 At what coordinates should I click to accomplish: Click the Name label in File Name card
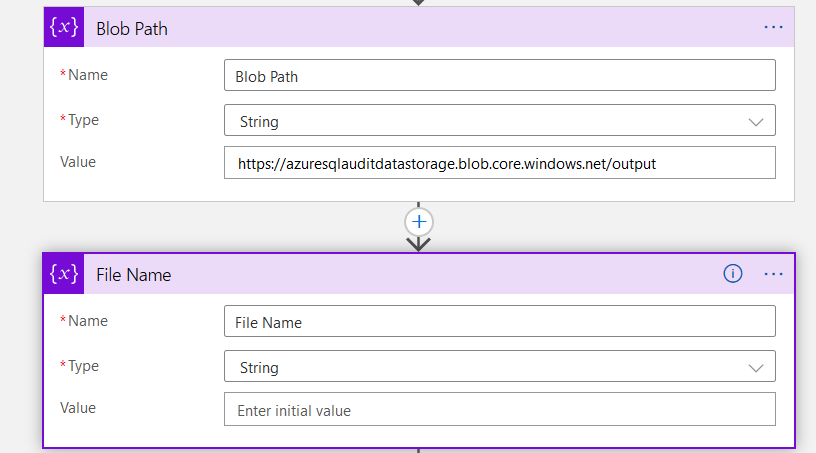click(x=88, y=321)
